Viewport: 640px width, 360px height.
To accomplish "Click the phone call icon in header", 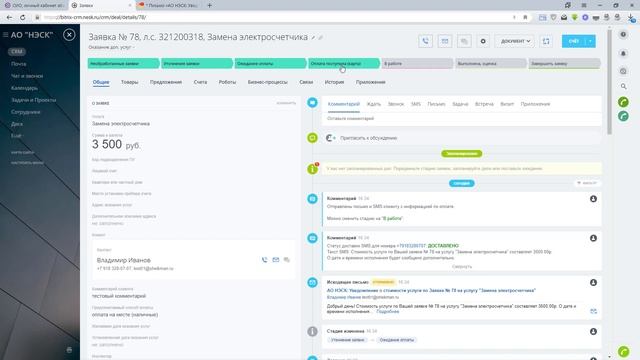I will [425, 41].
